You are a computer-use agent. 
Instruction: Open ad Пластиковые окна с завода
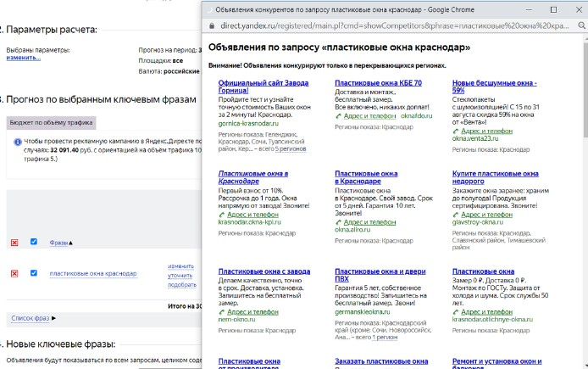(x=264, y=271)
